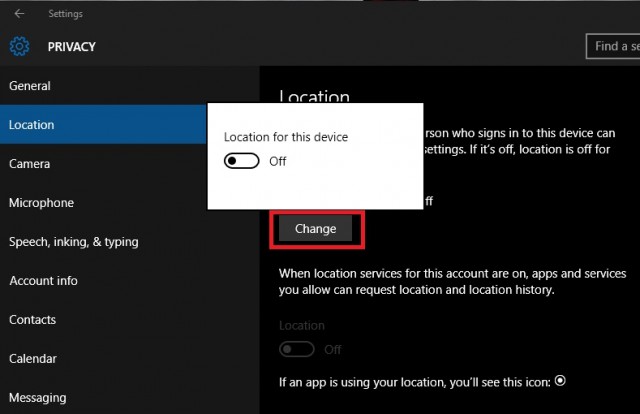Open Speech, inking, & typing settings
This screenshot has width=640, height=414.
pos(74,242)
